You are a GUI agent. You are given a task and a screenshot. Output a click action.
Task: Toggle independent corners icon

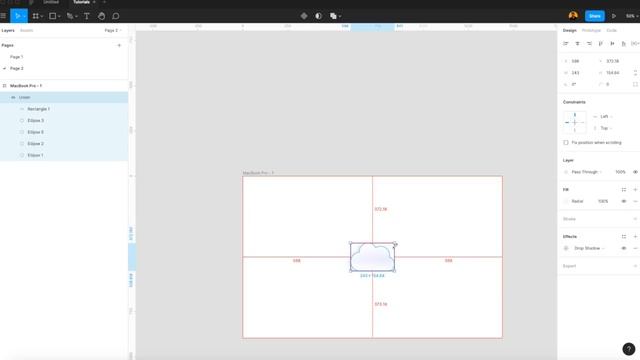[635, 84]
